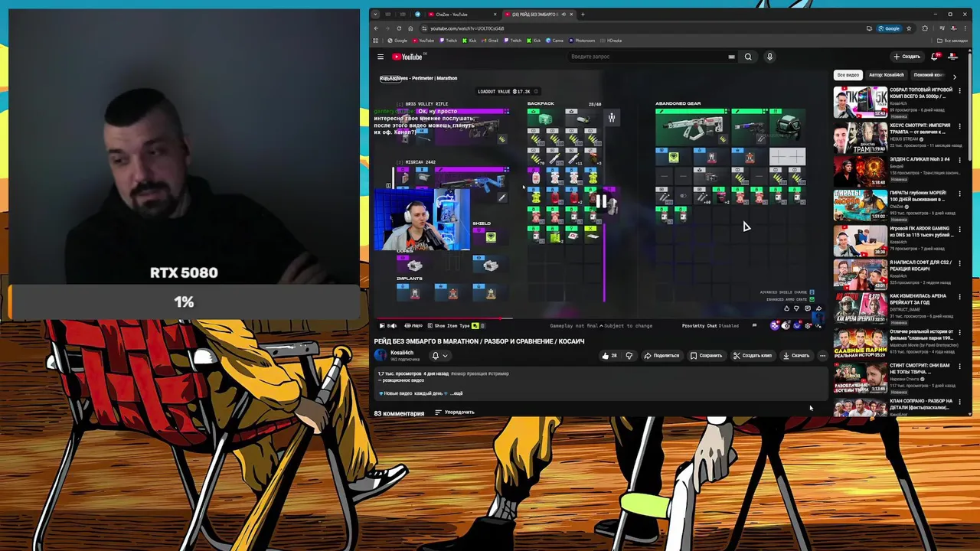Open the browser tab list dropdown arrow
The height and width of the screenshot is (551, 980).
coord(375,15)
